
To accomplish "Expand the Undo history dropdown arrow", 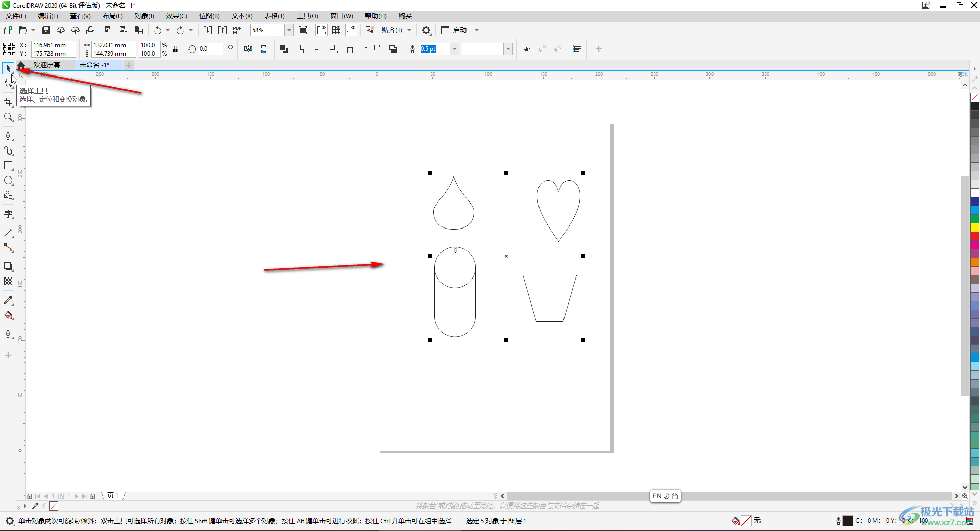I will (168, 30).
